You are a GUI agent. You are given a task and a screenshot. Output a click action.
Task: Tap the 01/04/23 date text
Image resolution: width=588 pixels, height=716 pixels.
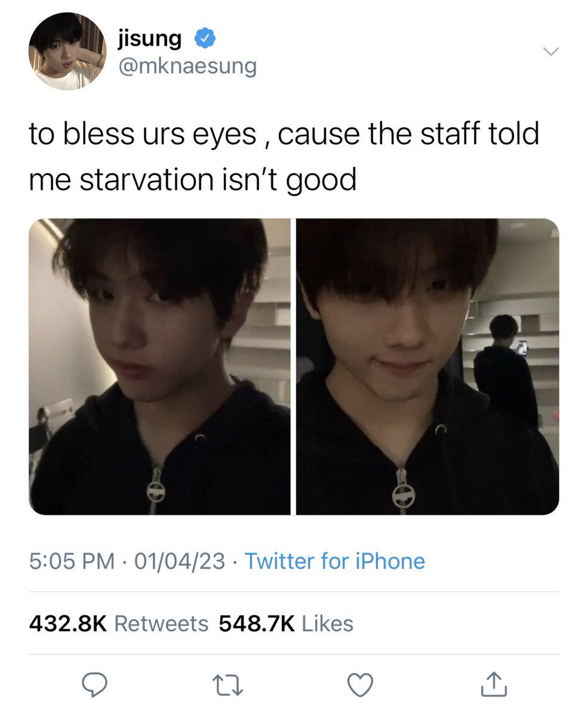(180, 561)
